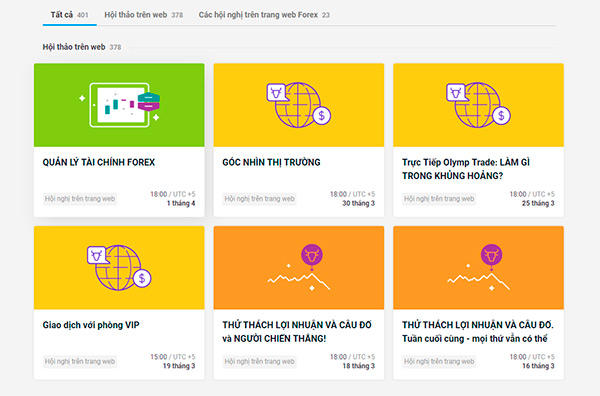600x396 pixels.
Task: Open 'Giao dịch với phòng VIP' title
Action: 91,325
